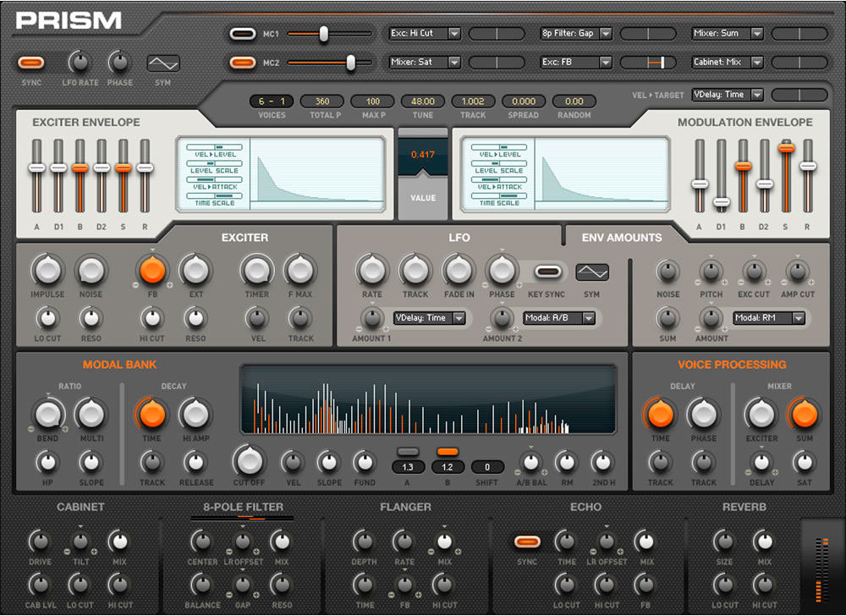Image resolution: width=846 pixels, height=616 pixels.
Task: Click the MC1 horizontal slider handle
Action: pyautogui.click(x=323, y=34)
